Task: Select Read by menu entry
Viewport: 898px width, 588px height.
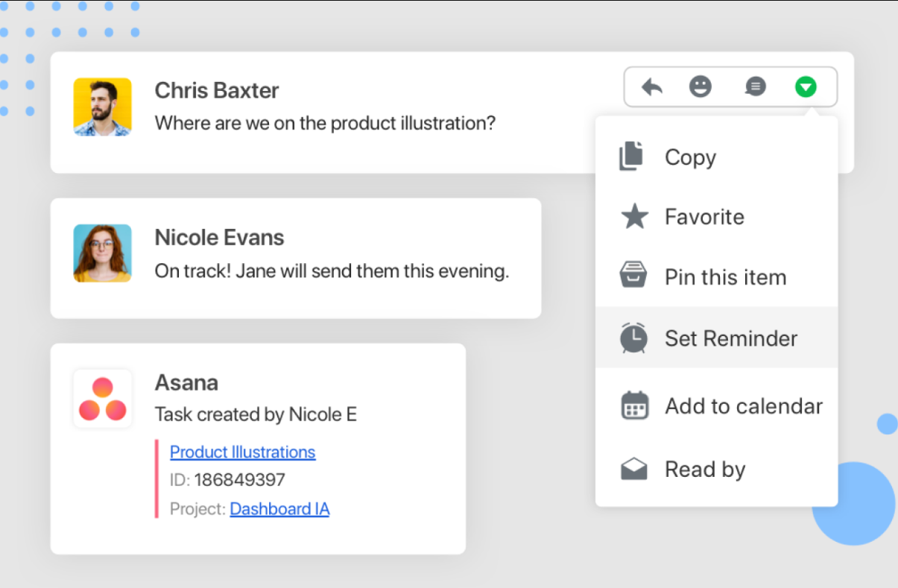Action: (x=704, y=470)
